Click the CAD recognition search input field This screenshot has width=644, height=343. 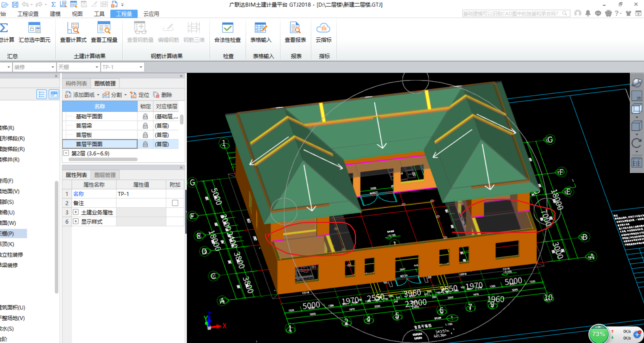tap(511, 13)
